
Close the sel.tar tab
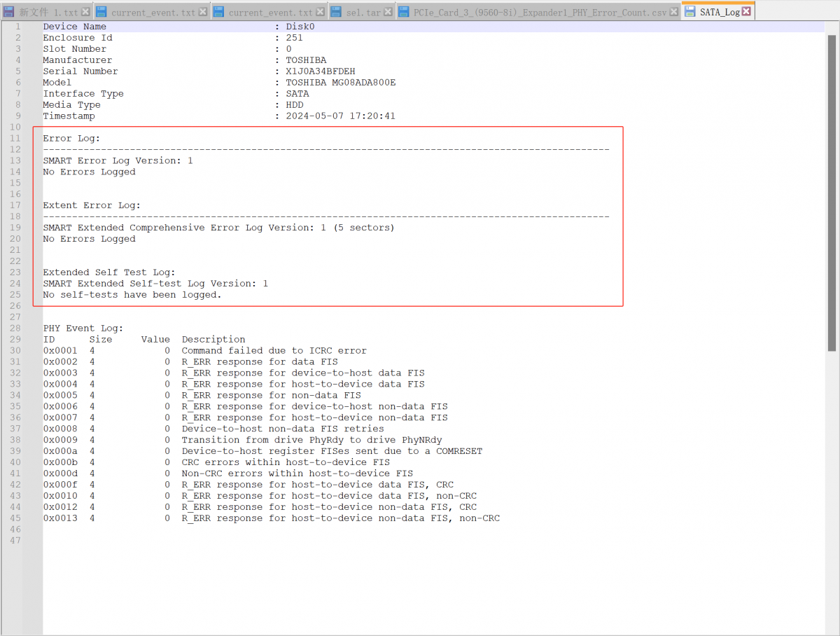(386, 13)
